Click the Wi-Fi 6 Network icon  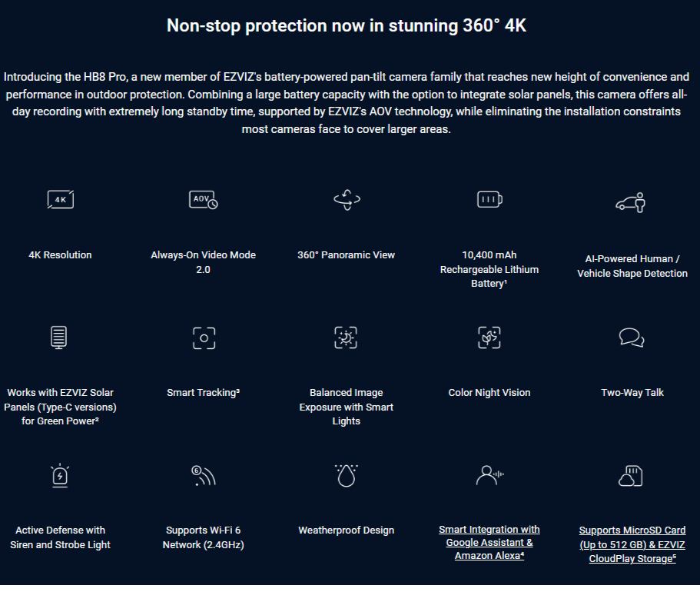[203, 476]
